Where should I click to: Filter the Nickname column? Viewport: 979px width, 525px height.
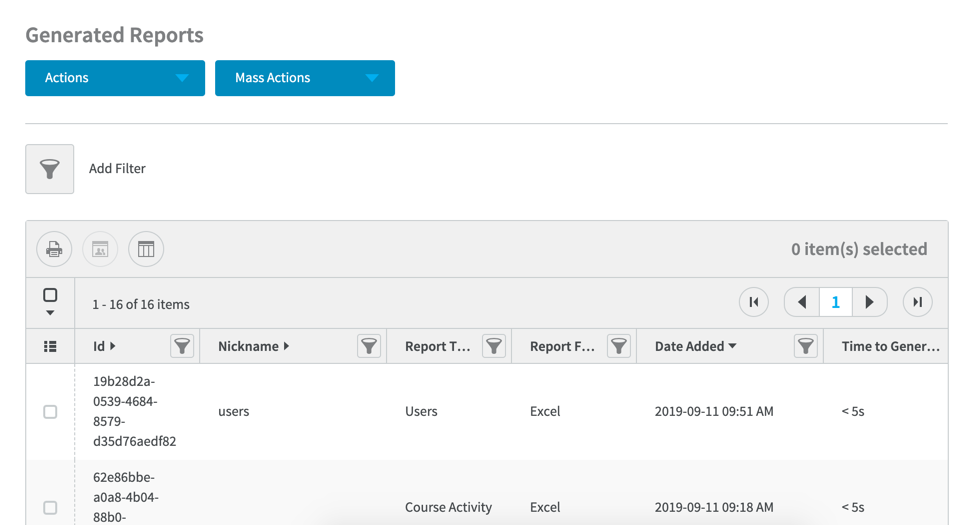pos(369,346)
